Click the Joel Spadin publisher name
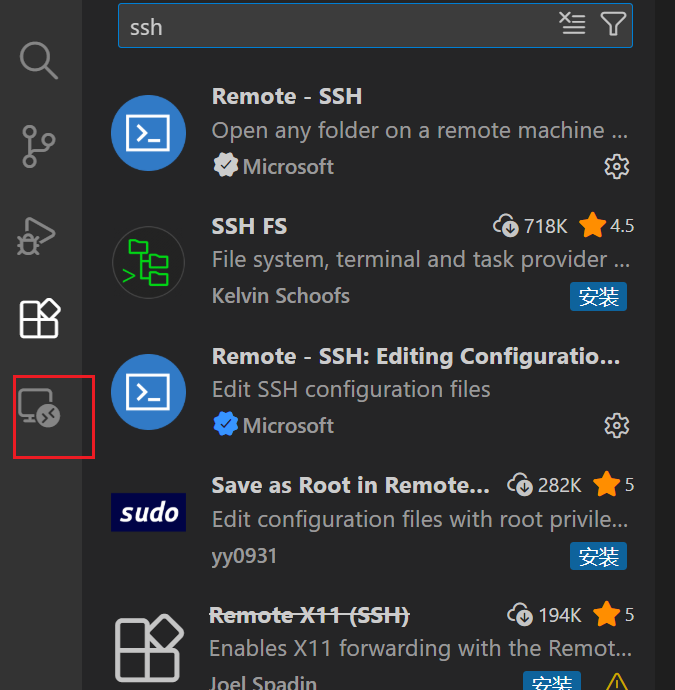Image resolution: width=675 pixels, height=690 pixels. pyautogui.click(x=263, y=683)
